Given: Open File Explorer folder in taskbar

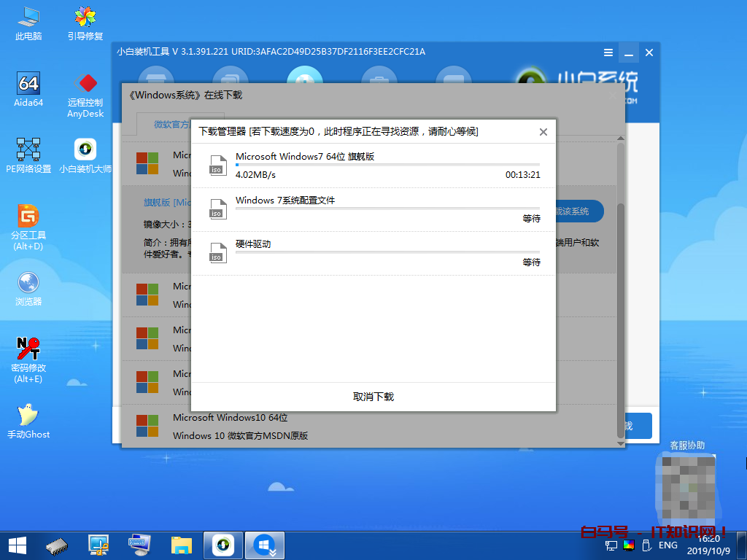Looking at the screenshot, I should (181, 545).
